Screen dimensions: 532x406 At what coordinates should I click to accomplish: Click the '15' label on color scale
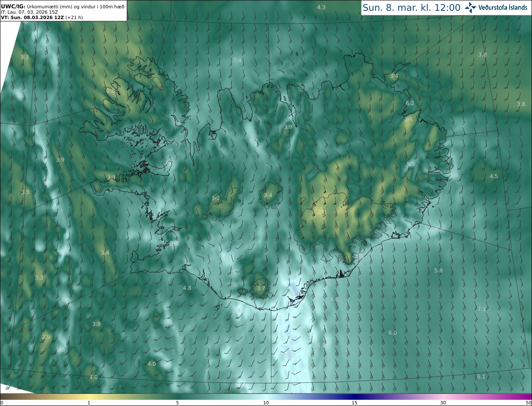355,403
